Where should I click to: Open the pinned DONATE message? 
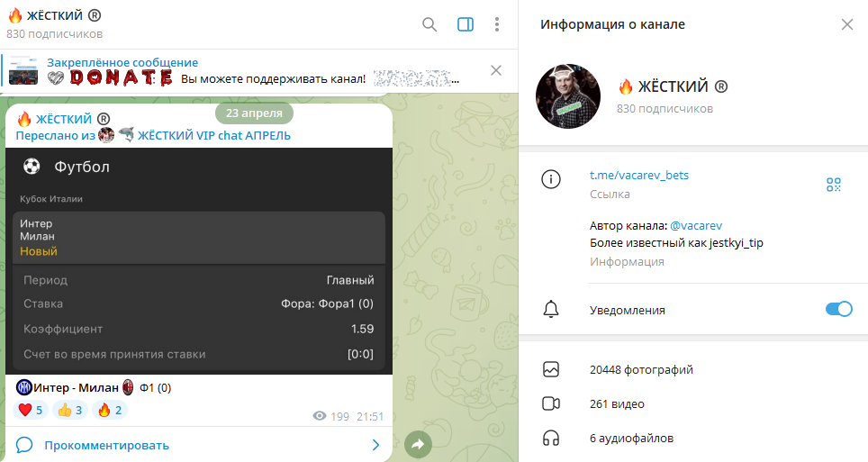pyautogui.click(x=253, y=71)
